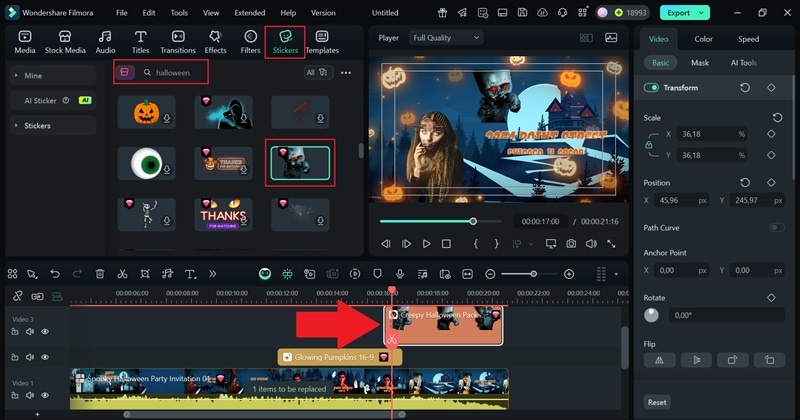Toggle the Path Curve switch
Screen dimensions: 800x420
(x=777, y=228)
